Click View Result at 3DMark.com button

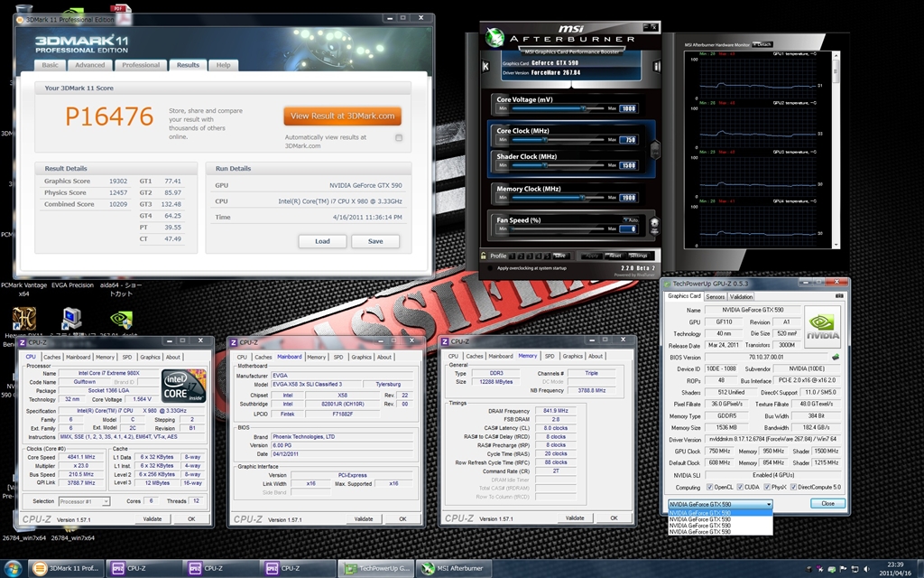coord(342,116)
